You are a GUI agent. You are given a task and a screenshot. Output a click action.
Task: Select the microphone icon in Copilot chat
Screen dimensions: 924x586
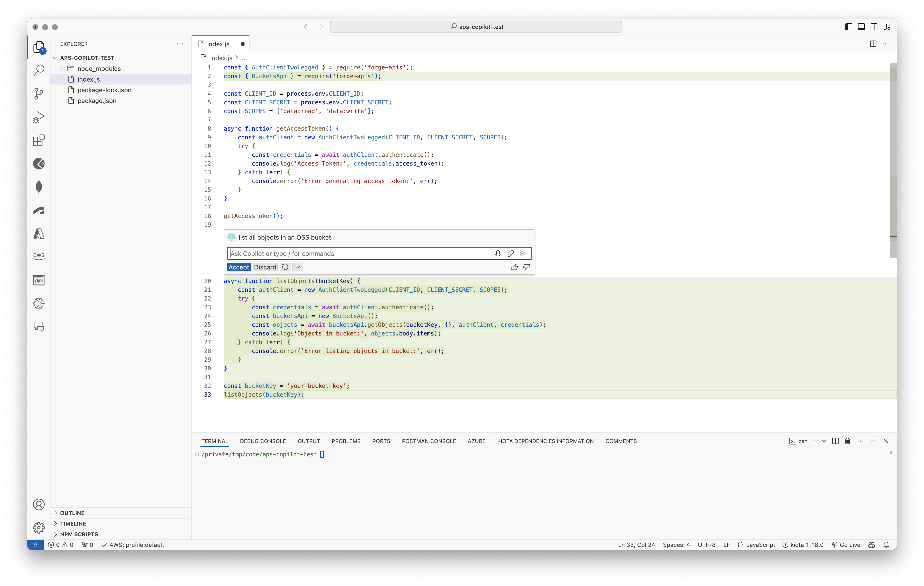coord(498,253)
